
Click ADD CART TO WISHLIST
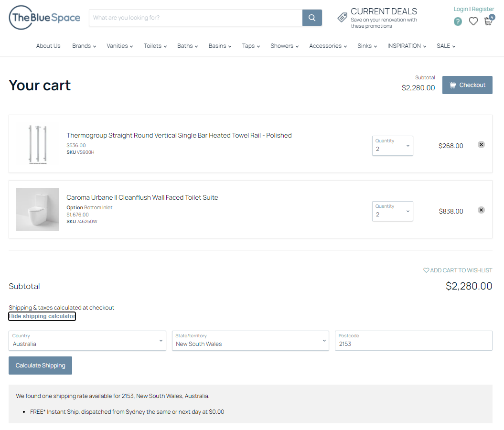coord(458,270)
